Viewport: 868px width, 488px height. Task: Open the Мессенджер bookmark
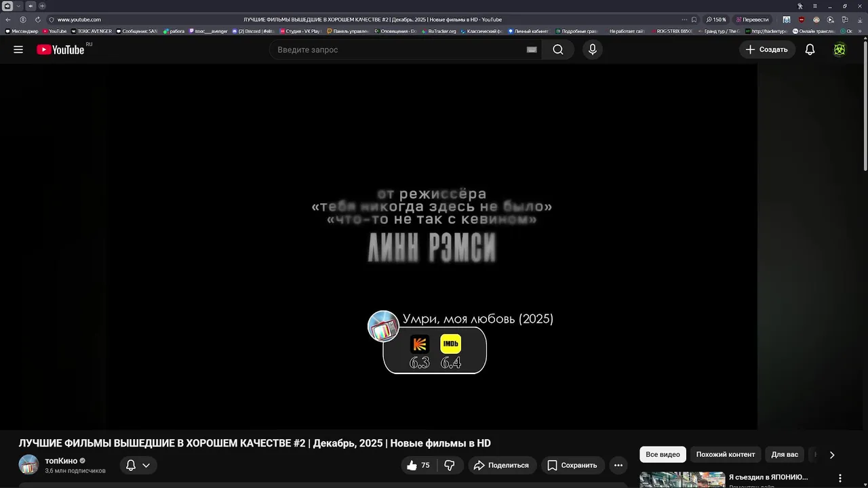[x=22, y=31]
